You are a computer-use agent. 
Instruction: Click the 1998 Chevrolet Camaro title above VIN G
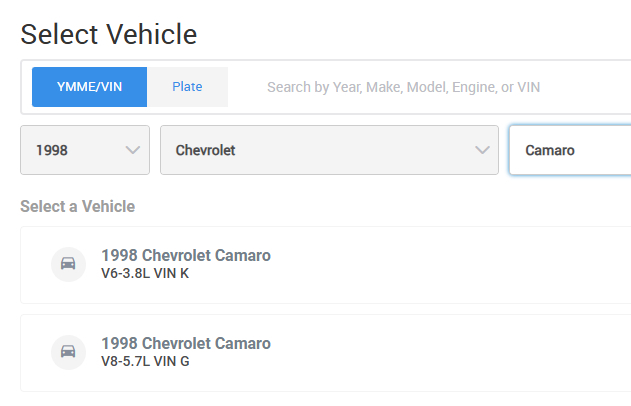tap(186, 343)
